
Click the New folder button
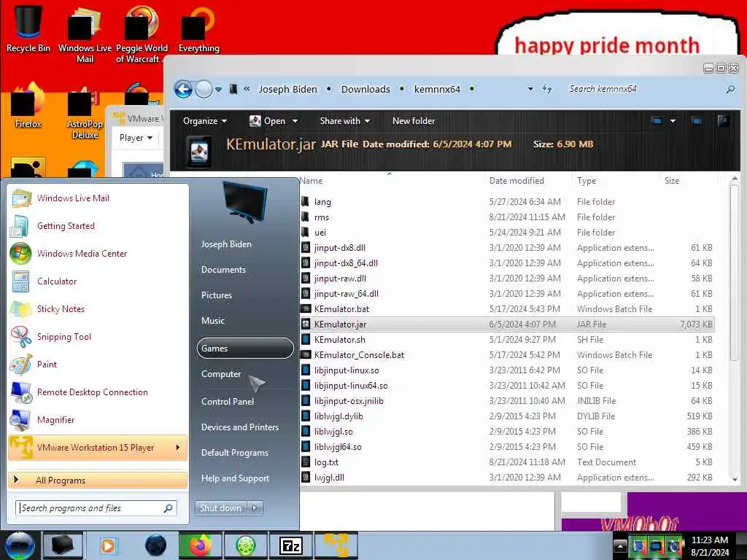point(414,121)
